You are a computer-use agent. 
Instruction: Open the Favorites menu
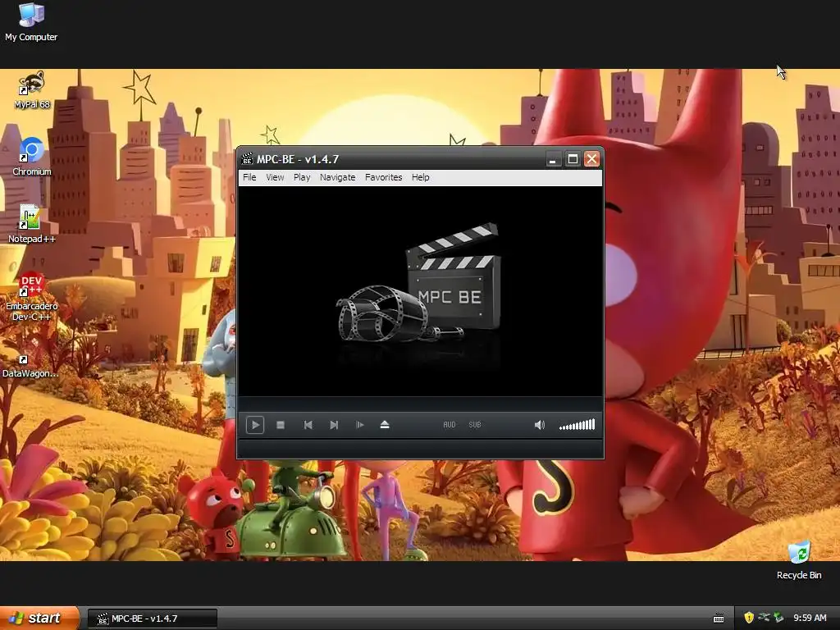384,177
